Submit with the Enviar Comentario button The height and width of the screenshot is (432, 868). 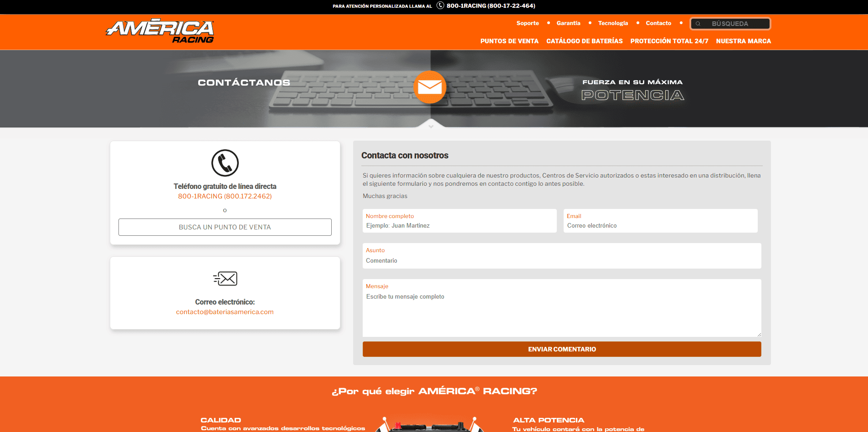[x=562, y=349]
